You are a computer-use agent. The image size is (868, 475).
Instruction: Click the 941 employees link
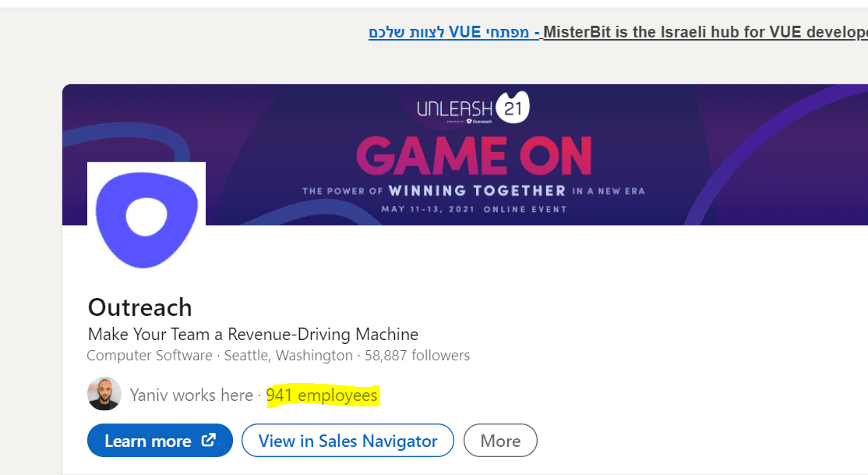point(322,395)
